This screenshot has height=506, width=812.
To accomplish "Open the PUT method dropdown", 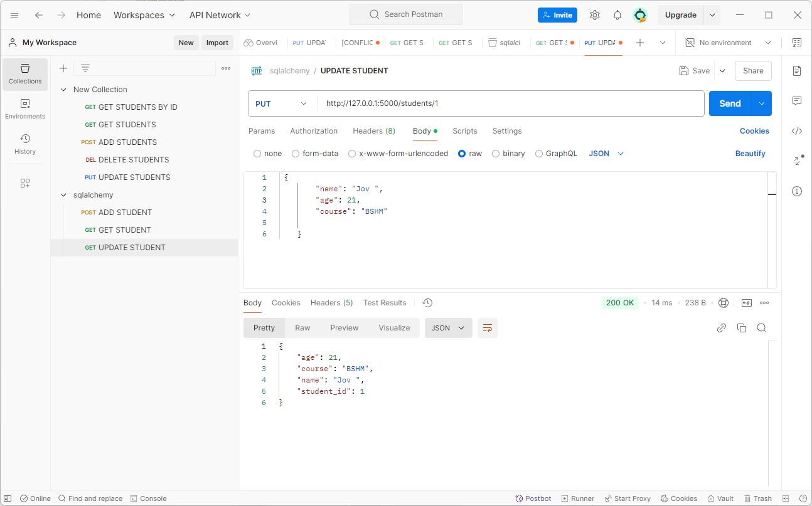I will coord(282,103).
